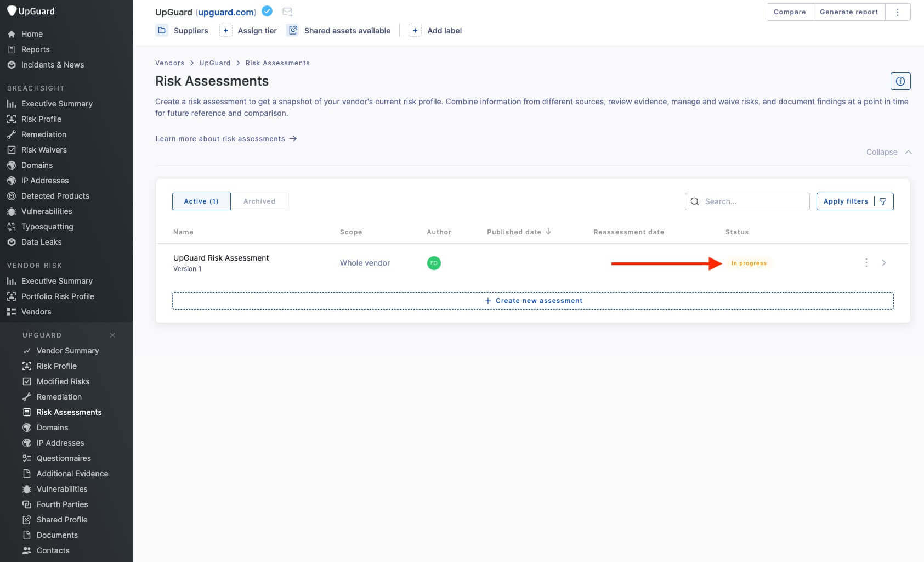Click Create new assessment
The height and width of the screenshot is (562, 924).
(x=532, y=301)
